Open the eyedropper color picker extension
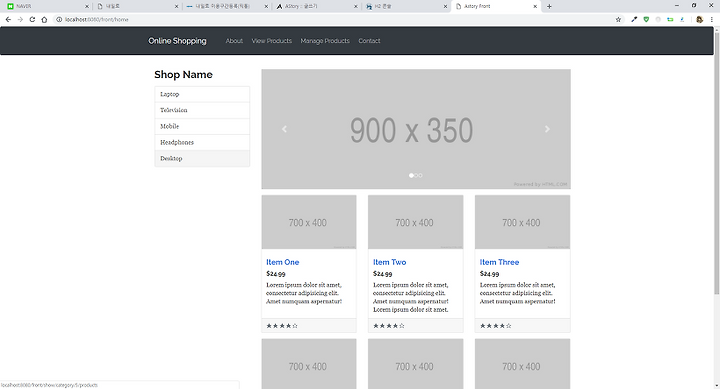Image resolution: width=720 pixels, height=389 pixels. coord(634,19)
